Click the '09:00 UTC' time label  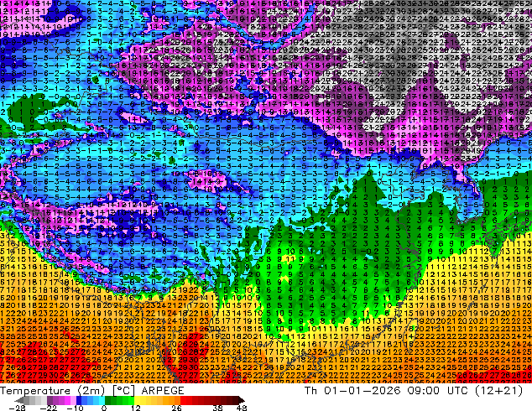pyautogui.click(x=437, y=391)
